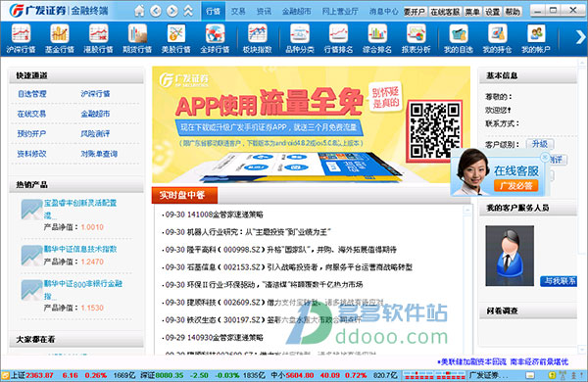Screen dimensions: 588x382
Task: Close the 在线客服 floating popup
Action: 546,157
